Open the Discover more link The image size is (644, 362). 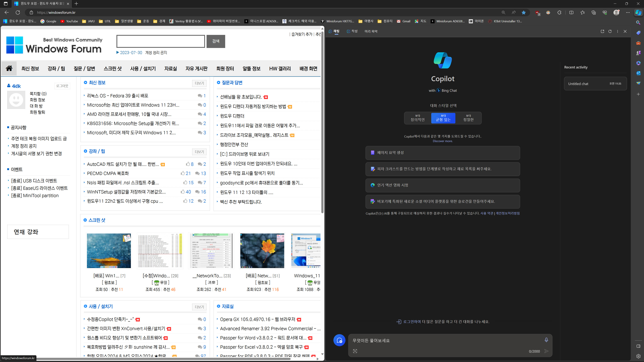(x=442, y=141)
